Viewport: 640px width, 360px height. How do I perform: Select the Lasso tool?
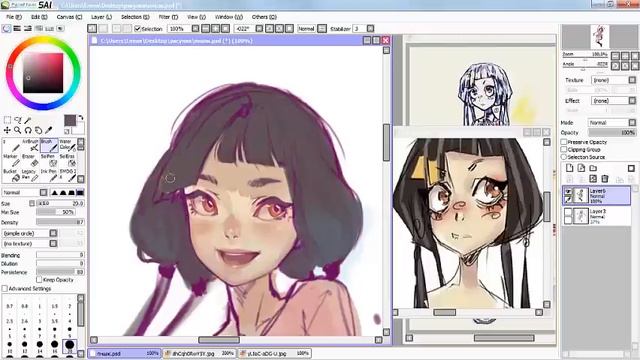(18, 120)
